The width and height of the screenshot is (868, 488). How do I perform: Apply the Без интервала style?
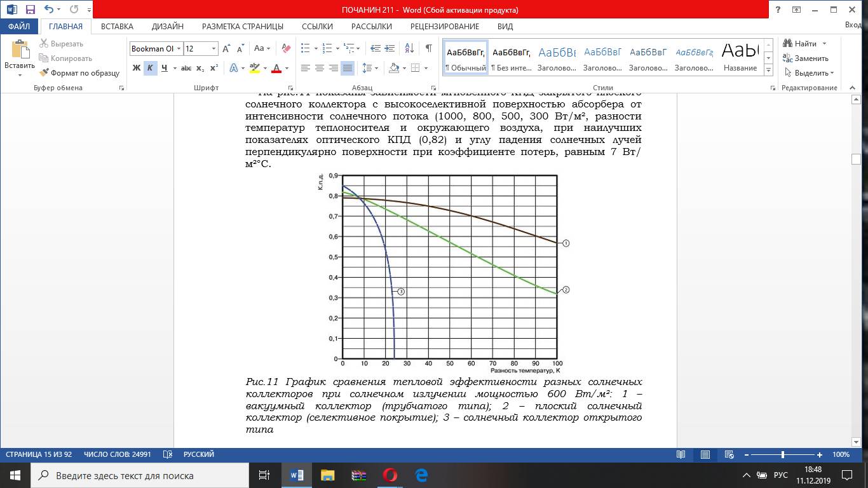tap(512, 58)
